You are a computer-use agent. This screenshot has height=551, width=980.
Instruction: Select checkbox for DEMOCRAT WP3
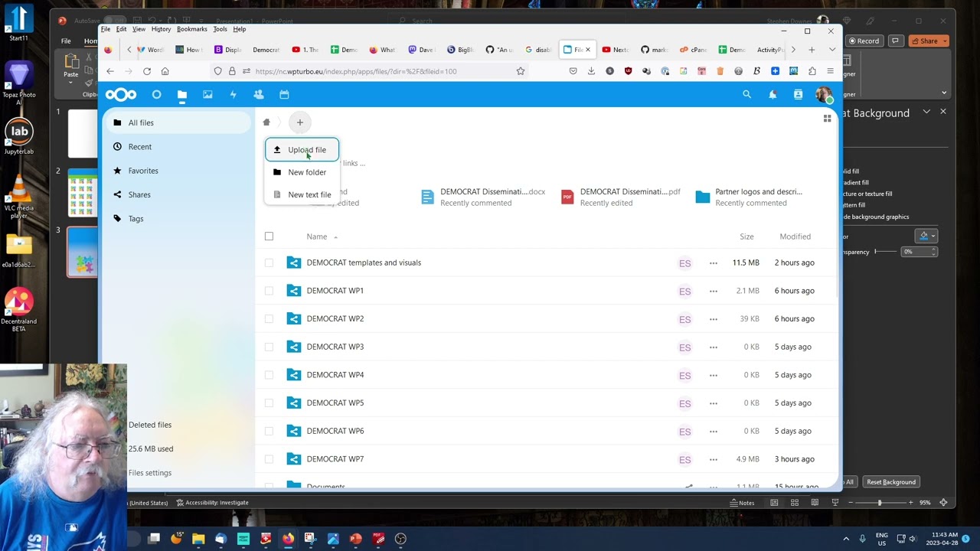(269, 347)
